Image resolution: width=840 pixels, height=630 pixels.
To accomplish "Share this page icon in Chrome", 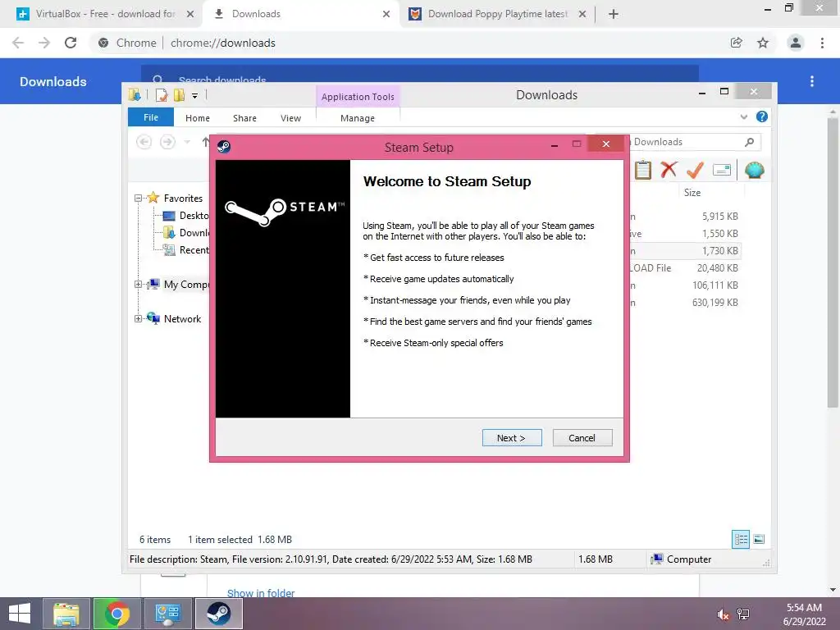I will point(737,43).
